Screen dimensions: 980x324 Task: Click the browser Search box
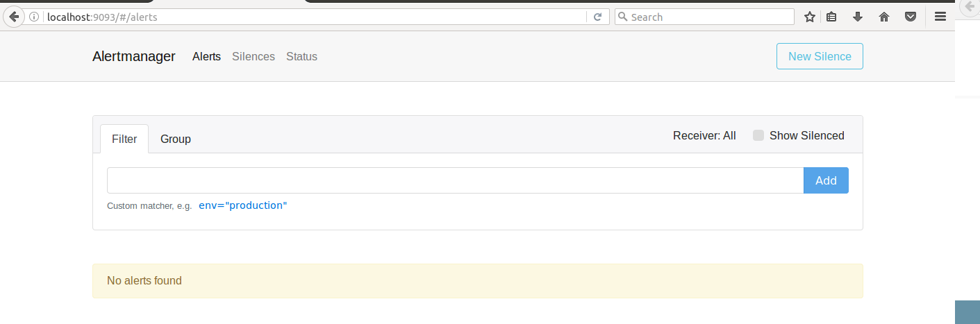(x=704, y=17)
